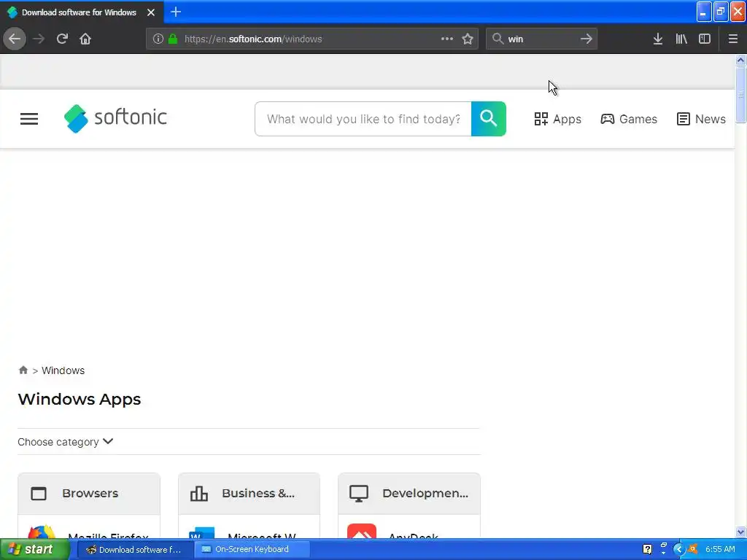Click the Development category monitor icon
Viewport: 747px width, 560px height.
click(359, 494)
